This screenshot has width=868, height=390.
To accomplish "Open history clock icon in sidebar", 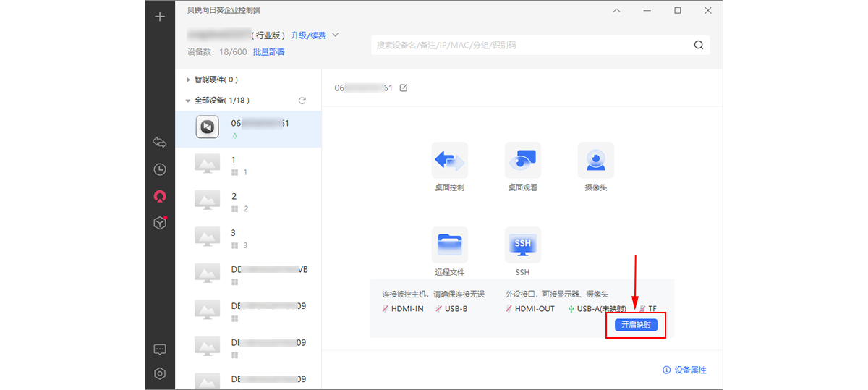I will pyautogui.click(x=160, y=169).
